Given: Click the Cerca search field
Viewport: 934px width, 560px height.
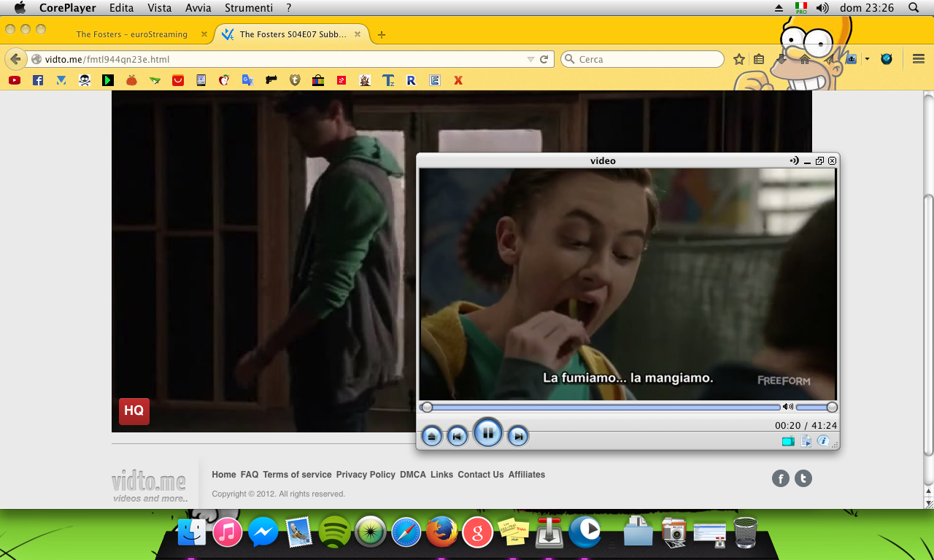Looking at the screenshot, I should pos(642,59).
